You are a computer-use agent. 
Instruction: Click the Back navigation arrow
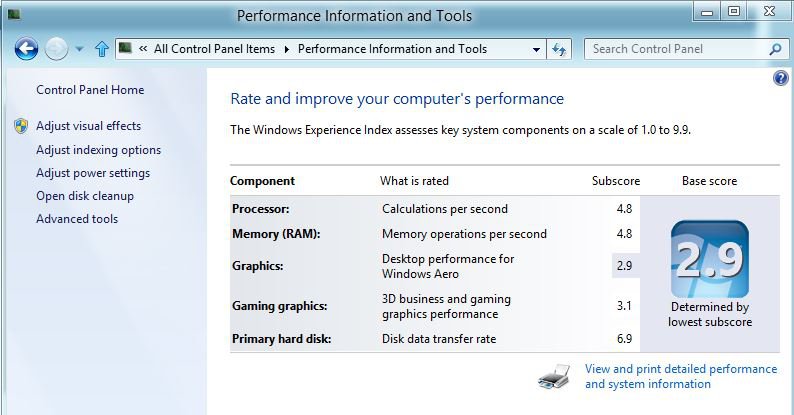pos(26,49)
